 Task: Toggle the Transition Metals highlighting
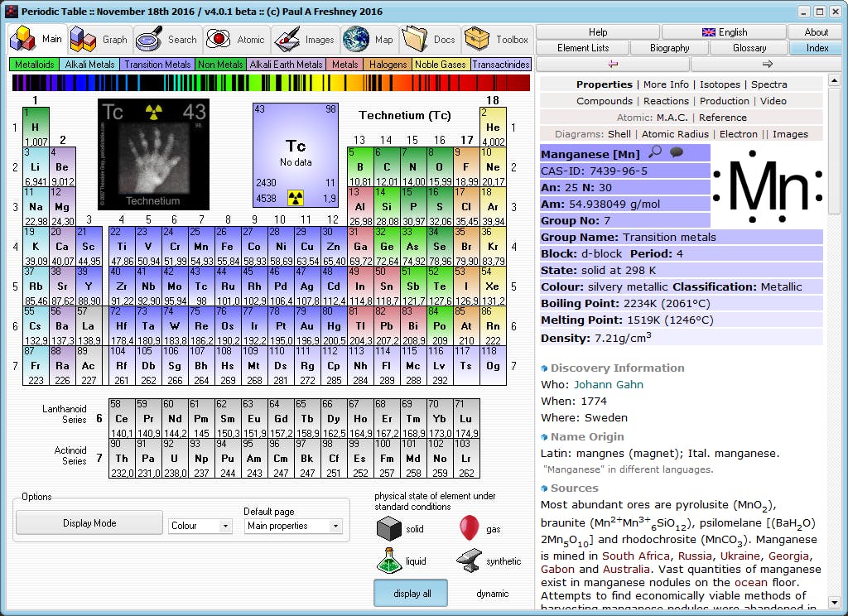(x=157, y=64)
